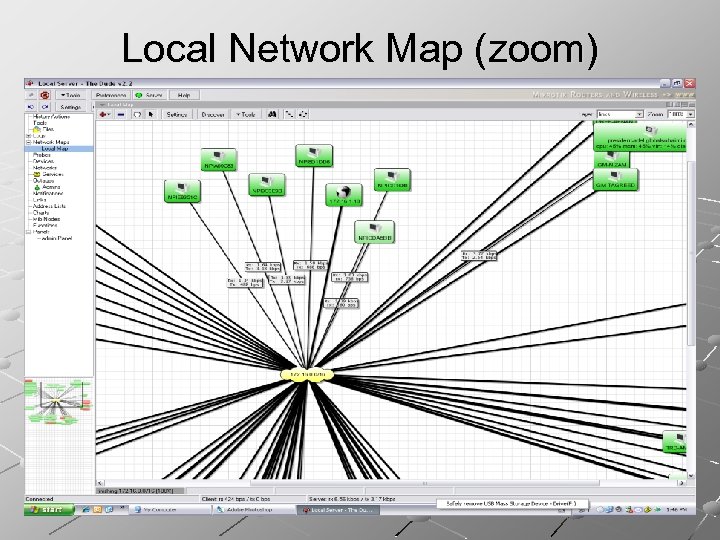Open the top toolbar Tools dropdown

tap(70, 95)
